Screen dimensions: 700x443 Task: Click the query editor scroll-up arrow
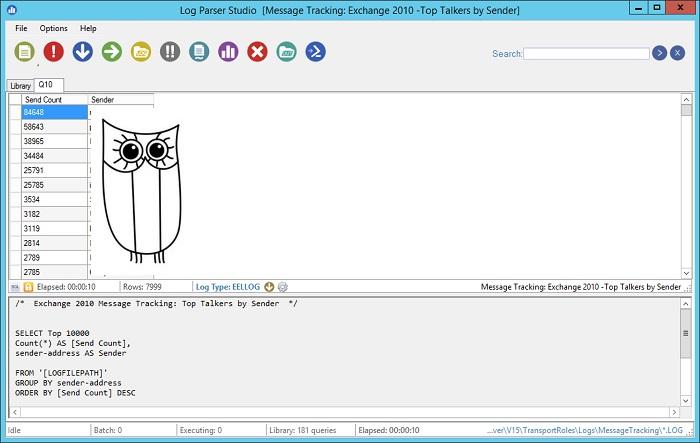686,304
